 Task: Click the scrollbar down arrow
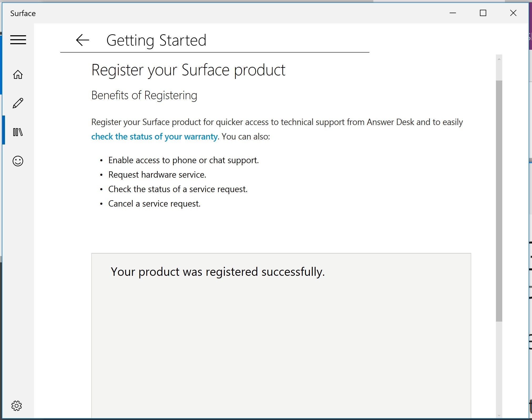(x=499, y=416)
